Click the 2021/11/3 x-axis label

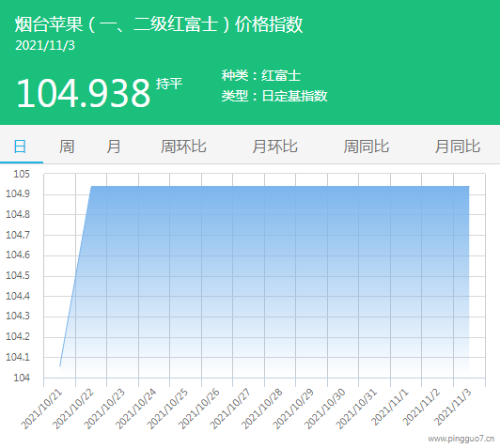(x=452, y=408)
